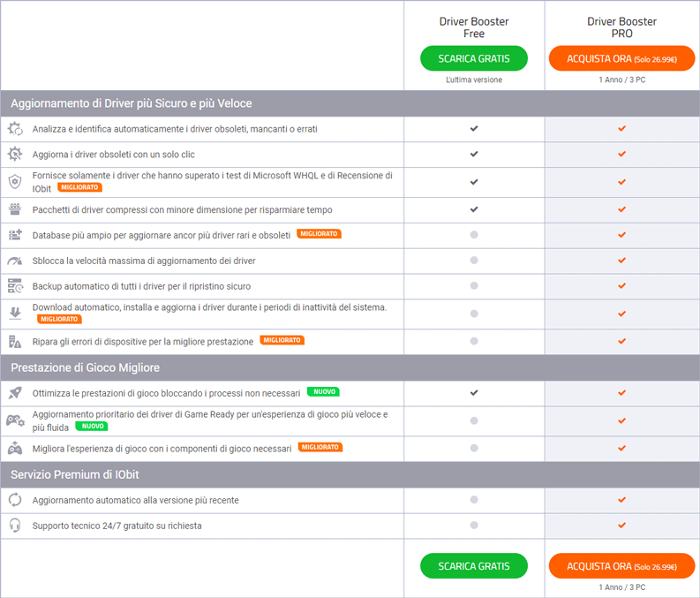The height and width of the screenshot is (598, 700).
Task: Click the backup icon beside 'Backup automatico'
Action: coord(15,286)
